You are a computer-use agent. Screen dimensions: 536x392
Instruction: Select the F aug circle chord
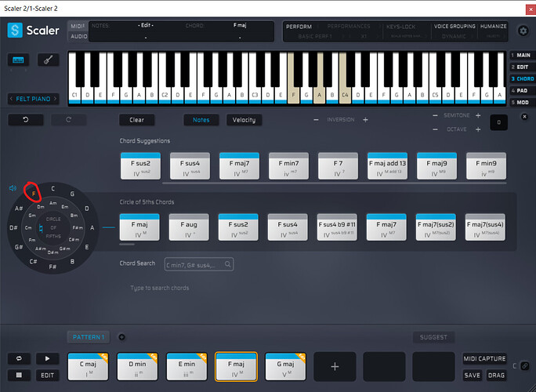tap(189, 227)
